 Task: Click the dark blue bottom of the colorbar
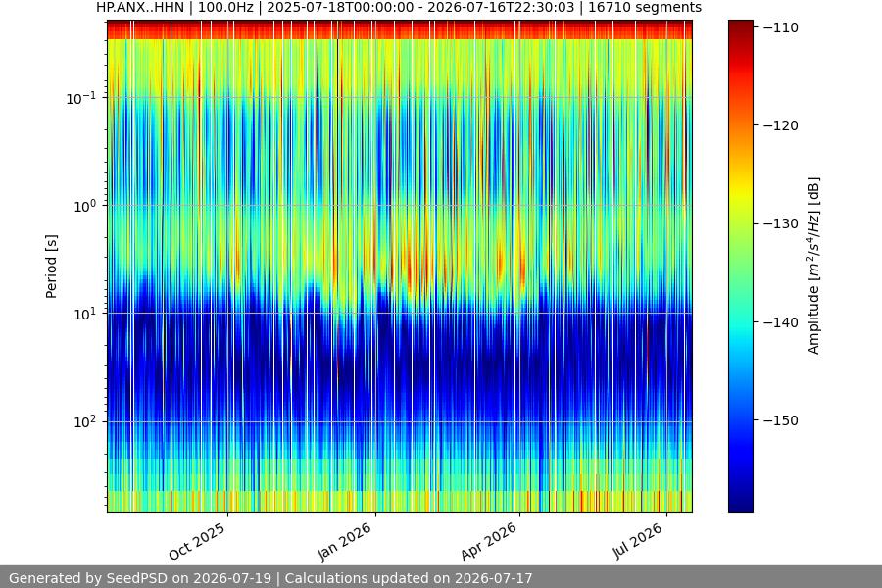[x=740, y=501]
